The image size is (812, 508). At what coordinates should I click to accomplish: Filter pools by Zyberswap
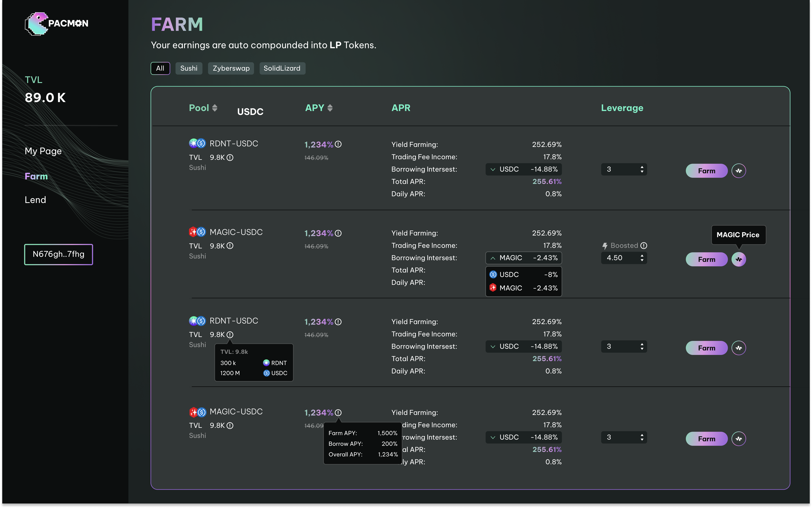(231, 68)
